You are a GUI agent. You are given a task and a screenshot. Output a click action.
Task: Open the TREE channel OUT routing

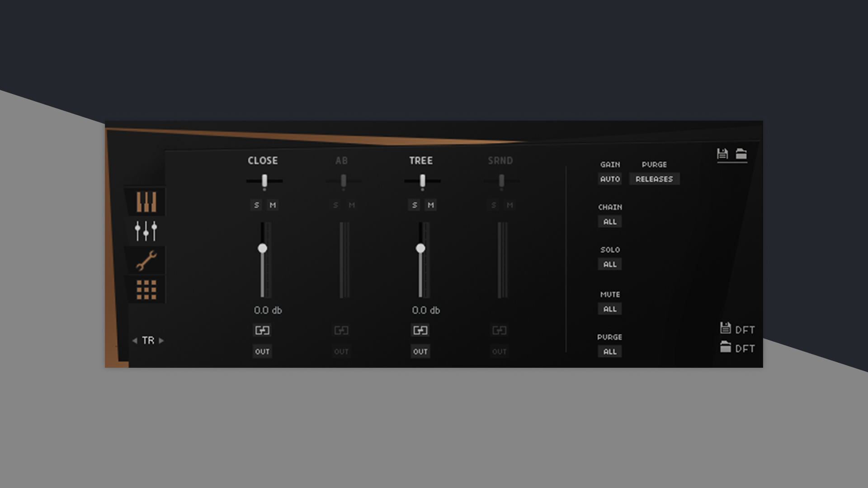[x=420, y=352]
